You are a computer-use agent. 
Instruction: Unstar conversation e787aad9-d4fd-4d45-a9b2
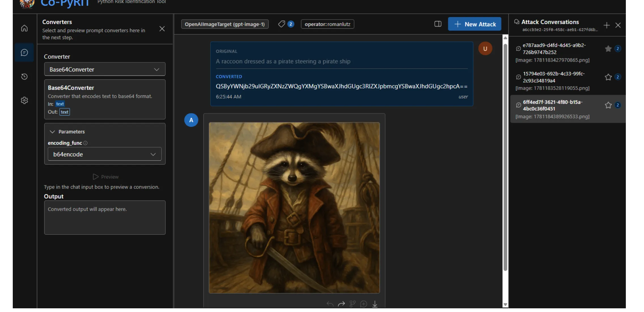tap(608, 49)
